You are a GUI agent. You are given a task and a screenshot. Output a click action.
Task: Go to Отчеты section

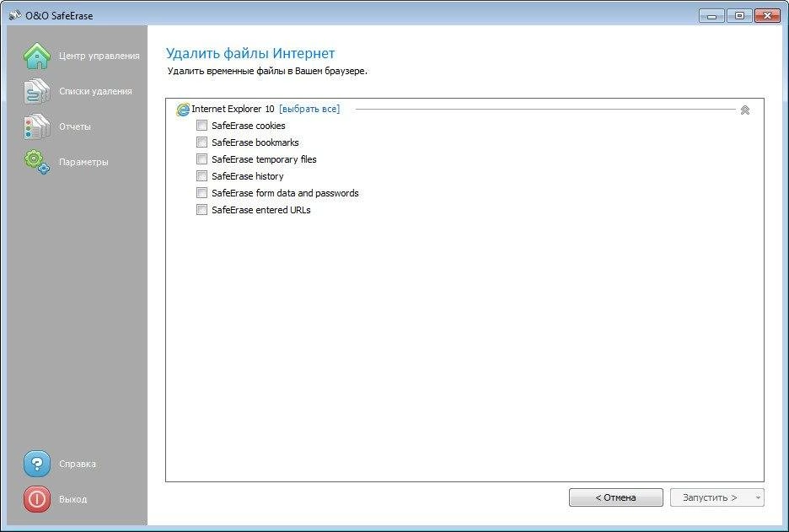click(x=74, y=126)
